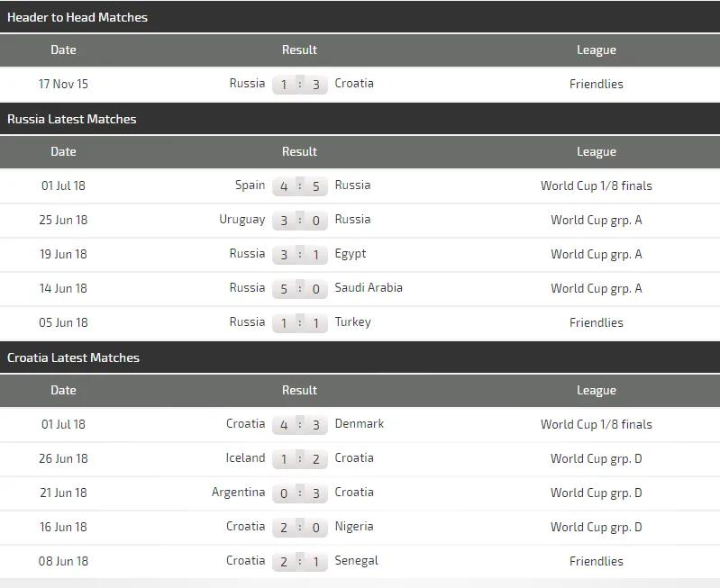
Task: Open the 4:5 score of Spain vs Russia
Action: [300, 186]
